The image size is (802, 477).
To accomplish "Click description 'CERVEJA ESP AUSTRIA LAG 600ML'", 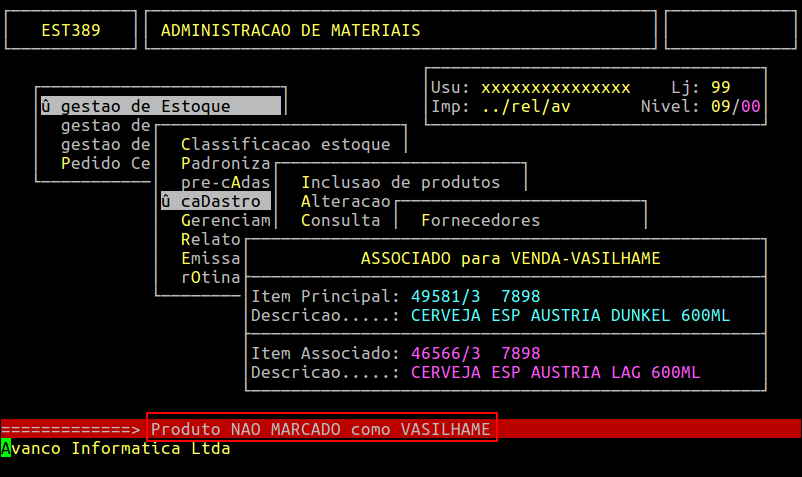I will 555,373.
